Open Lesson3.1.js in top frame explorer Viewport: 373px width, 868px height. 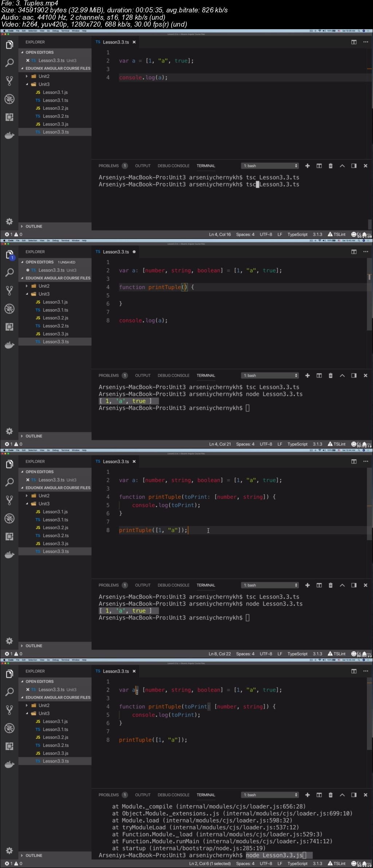55,92
